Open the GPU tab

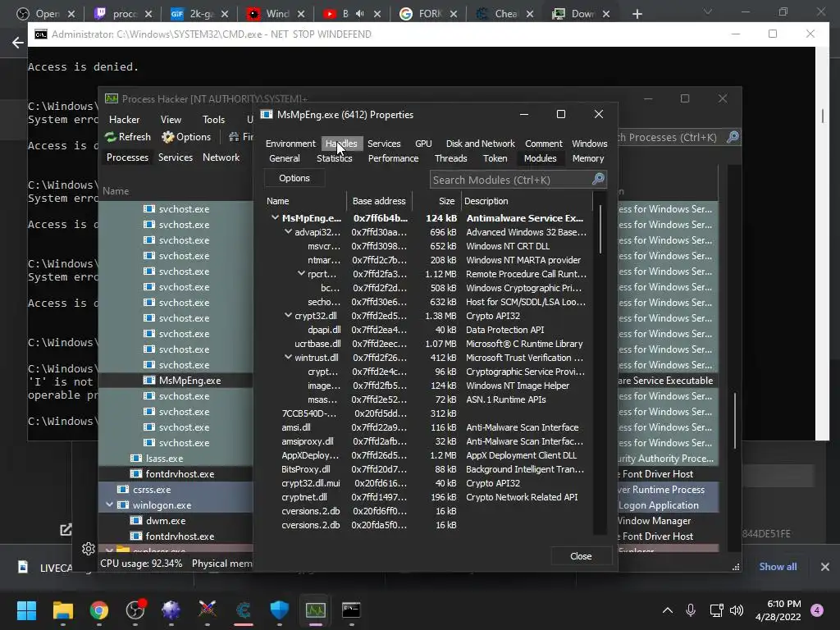pos(423,144)
